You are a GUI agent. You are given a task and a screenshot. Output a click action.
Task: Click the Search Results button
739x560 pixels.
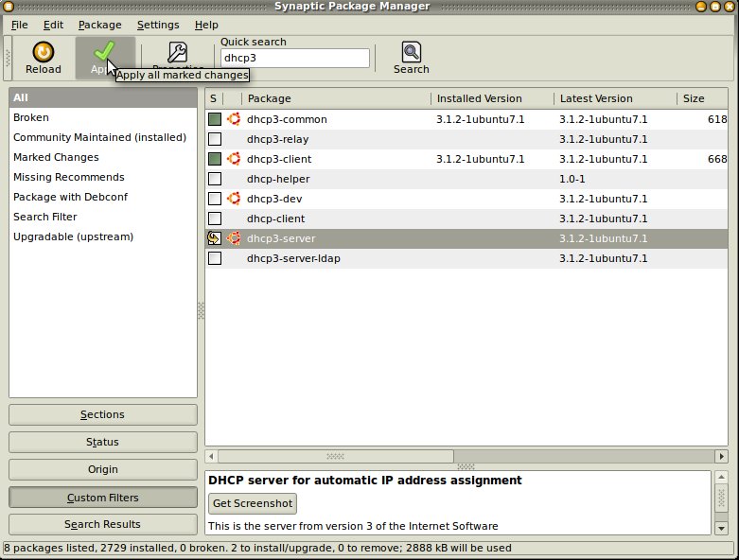tap(103, 524)
